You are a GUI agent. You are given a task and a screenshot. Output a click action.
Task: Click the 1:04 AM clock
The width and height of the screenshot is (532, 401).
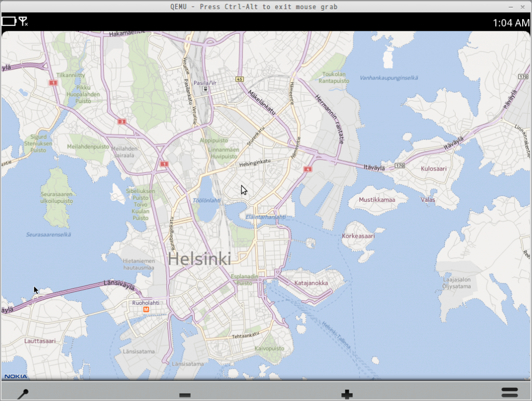(511, 23)
